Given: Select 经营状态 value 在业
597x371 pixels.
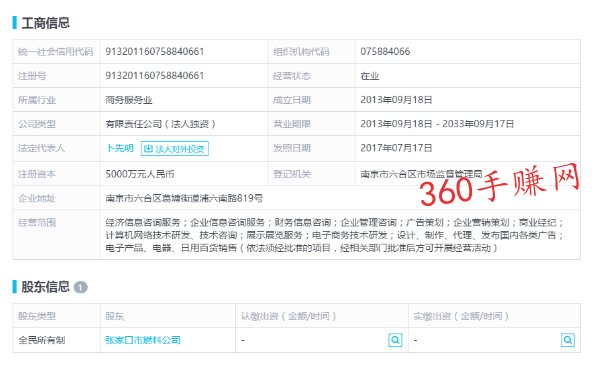Looking at the screenshot, I should 370,76.
